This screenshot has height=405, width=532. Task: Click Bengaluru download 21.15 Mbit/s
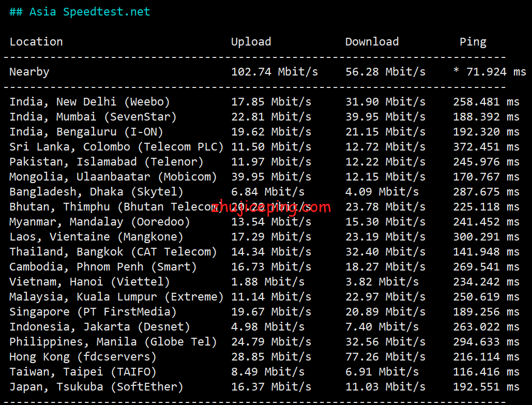(386, 132)
